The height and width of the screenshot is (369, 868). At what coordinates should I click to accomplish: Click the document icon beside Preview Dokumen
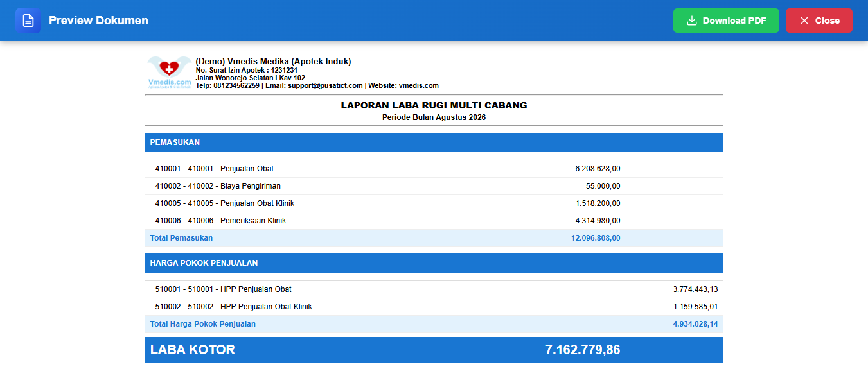point(28,21)
